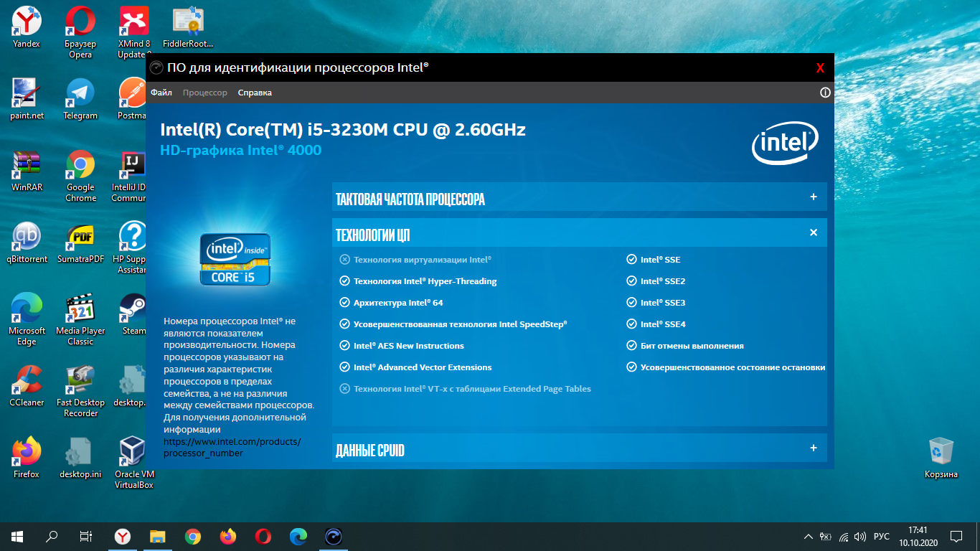
Task: Click the info icon in Intel app menu bar
Action: [825, 93]
